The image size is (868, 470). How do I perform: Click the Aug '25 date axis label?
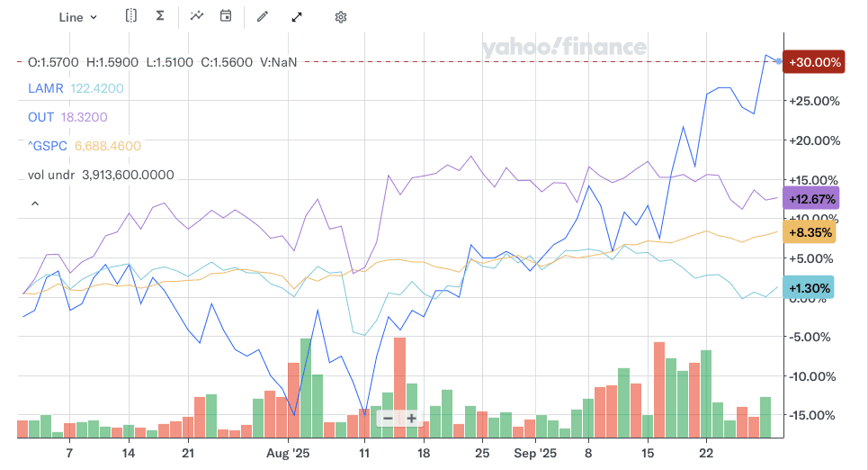click(289, 451)
